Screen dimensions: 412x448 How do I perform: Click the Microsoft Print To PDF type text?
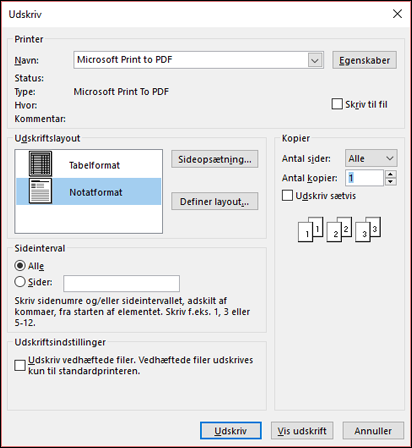pos(121,92)
